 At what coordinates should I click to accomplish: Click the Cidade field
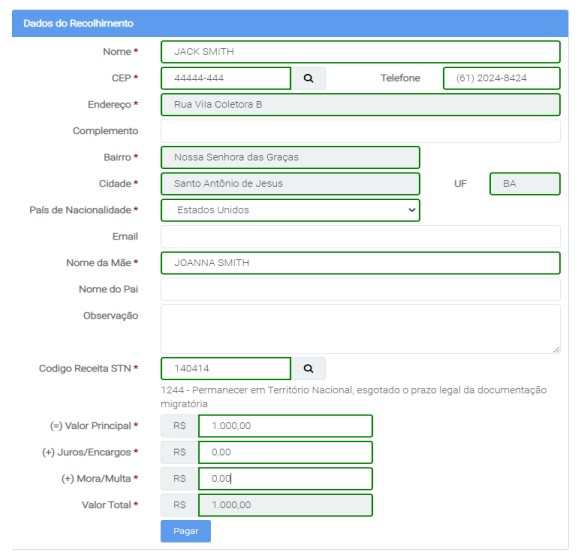click(x=290, y=184)
